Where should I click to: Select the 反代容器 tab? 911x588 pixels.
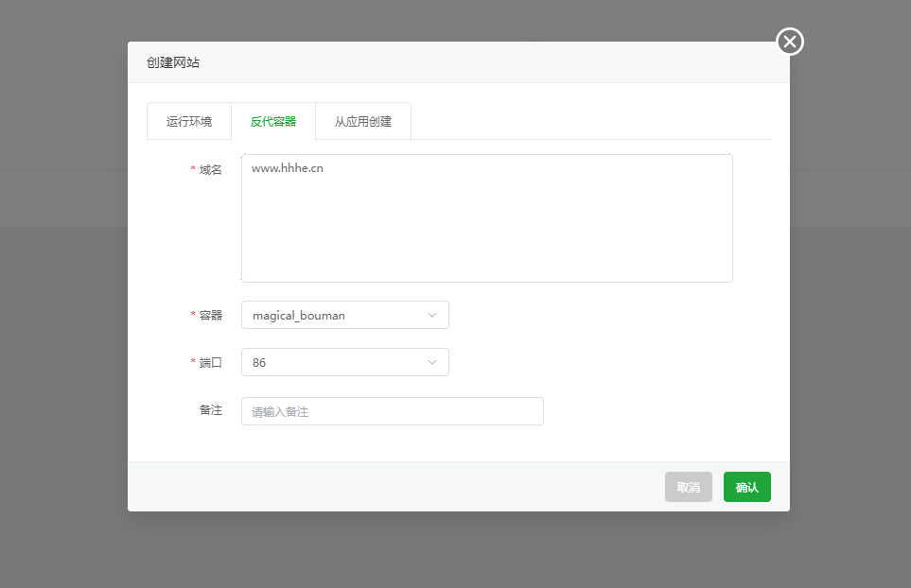[273, 121]
